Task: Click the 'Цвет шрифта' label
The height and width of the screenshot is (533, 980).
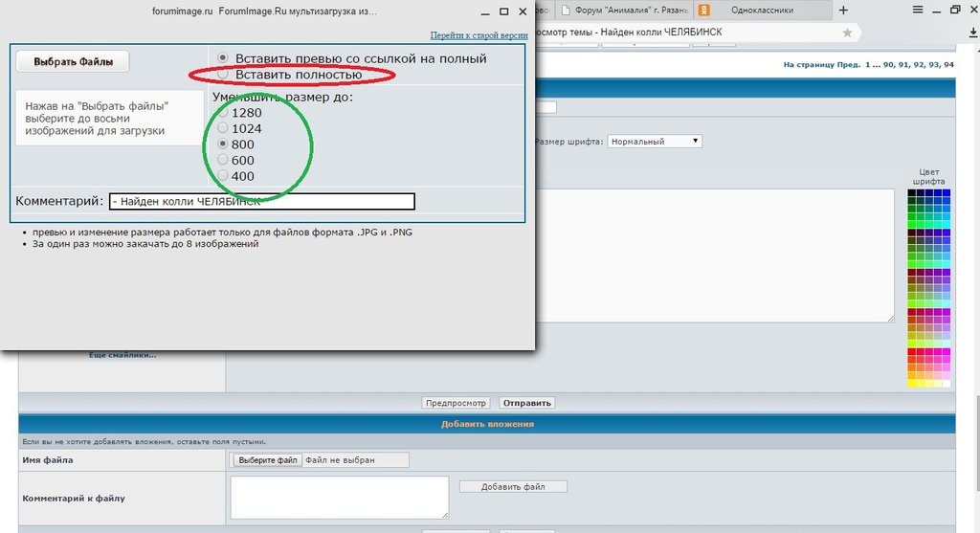Action: coord(928,177)
